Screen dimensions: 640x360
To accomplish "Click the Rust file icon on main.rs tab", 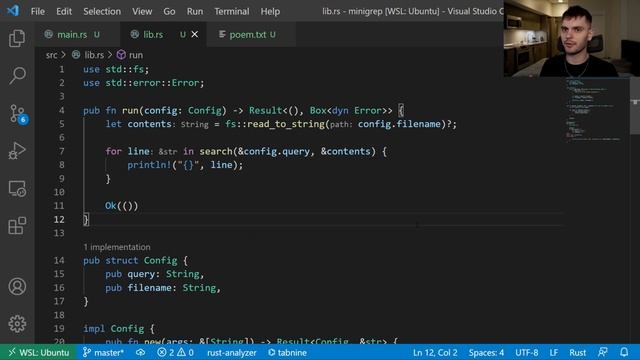I will coord(49,34).
